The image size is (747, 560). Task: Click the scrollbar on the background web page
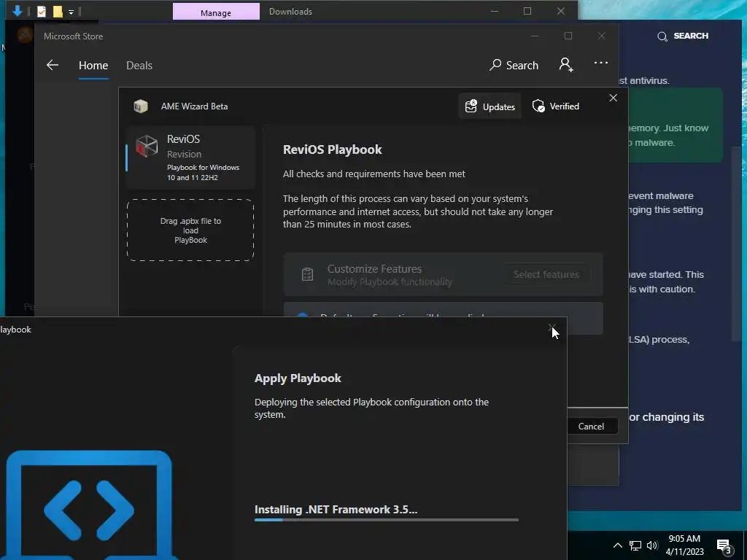point(737,243)
